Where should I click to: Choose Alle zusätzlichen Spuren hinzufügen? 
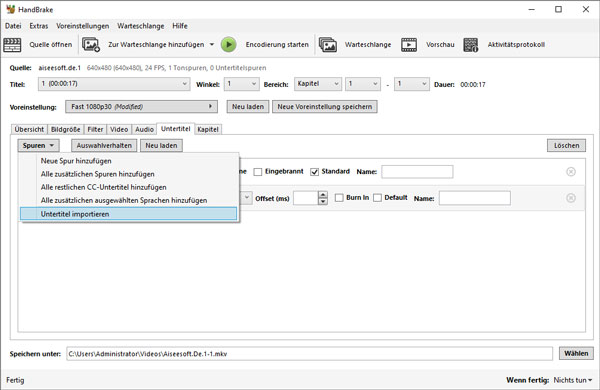[x=129, y=174]
